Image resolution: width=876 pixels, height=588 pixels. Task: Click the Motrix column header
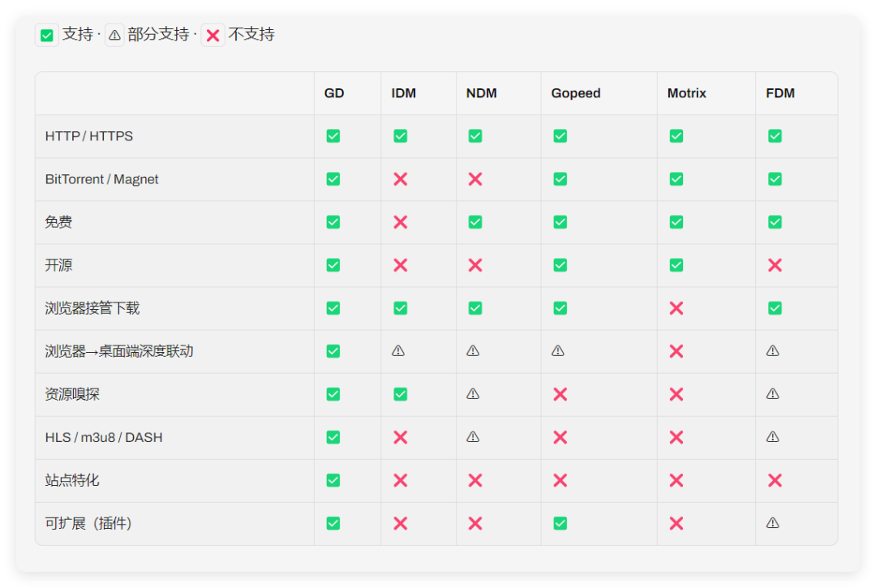(687, 93)
